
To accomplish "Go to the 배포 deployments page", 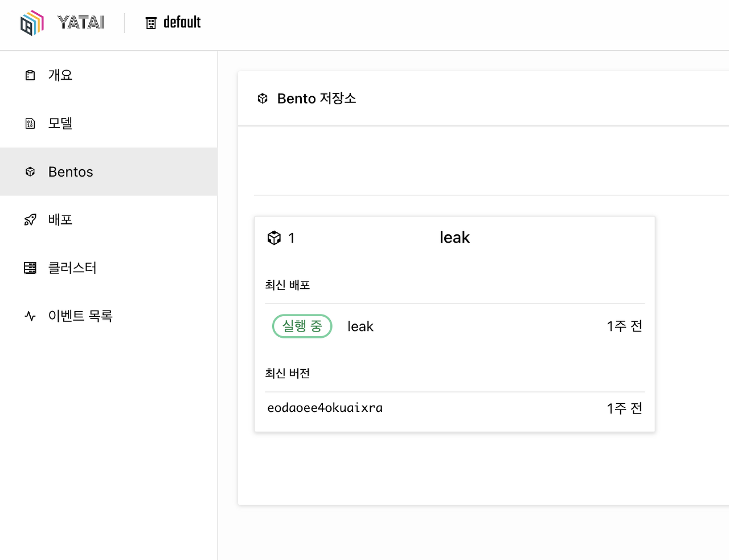I will pyautogui.click(x=108, y=220).
